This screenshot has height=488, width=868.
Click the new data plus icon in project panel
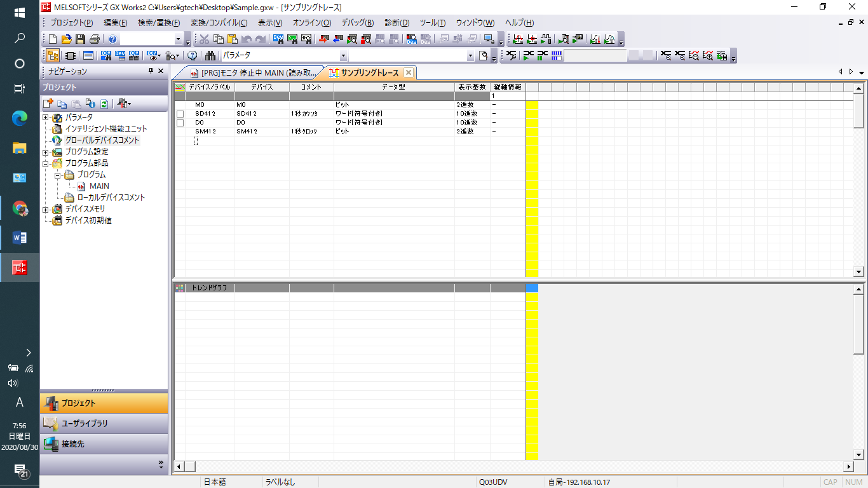point(48,104)
